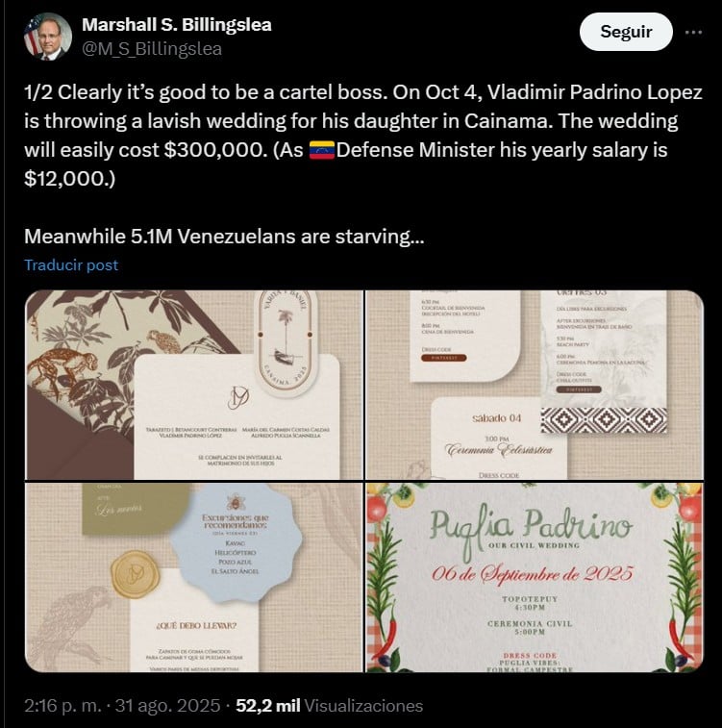
Task: Click the Traducir post link
Action: [x=71, y=265]
